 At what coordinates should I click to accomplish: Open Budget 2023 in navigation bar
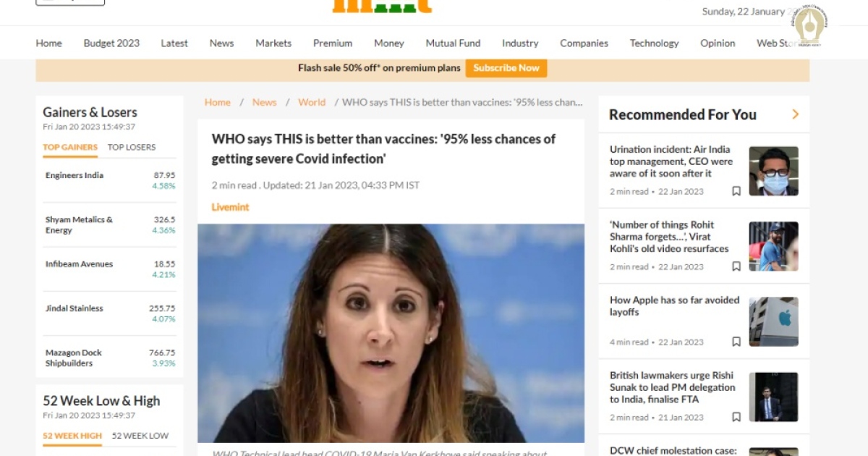pos(111,43)
